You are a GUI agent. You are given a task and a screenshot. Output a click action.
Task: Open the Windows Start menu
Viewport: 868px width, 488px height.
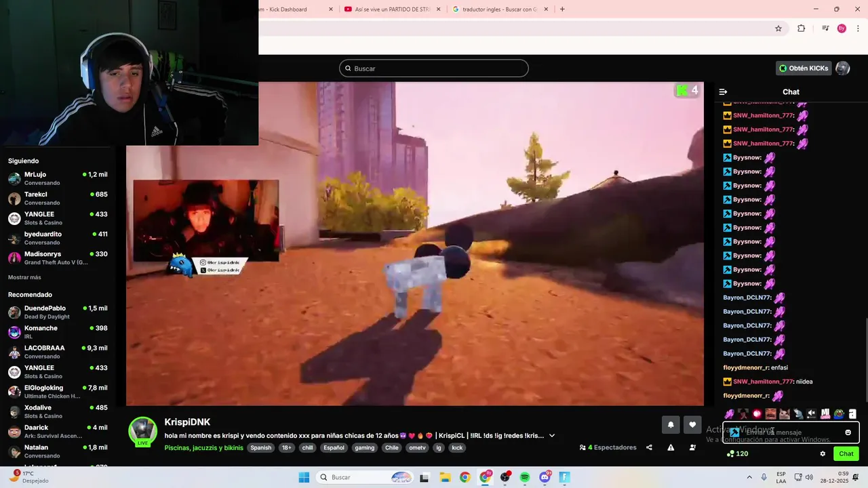coord(304,477)
